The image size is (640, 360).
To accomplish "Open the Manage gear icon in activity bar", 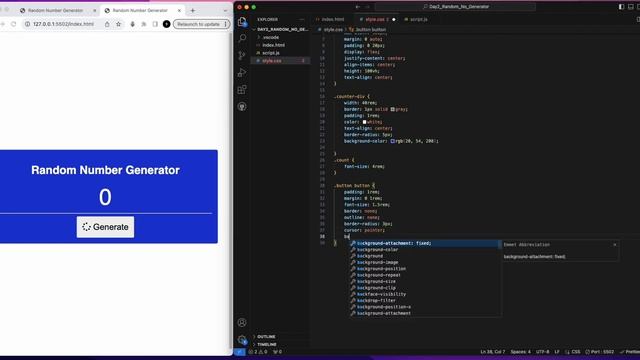I will point(242,339).
